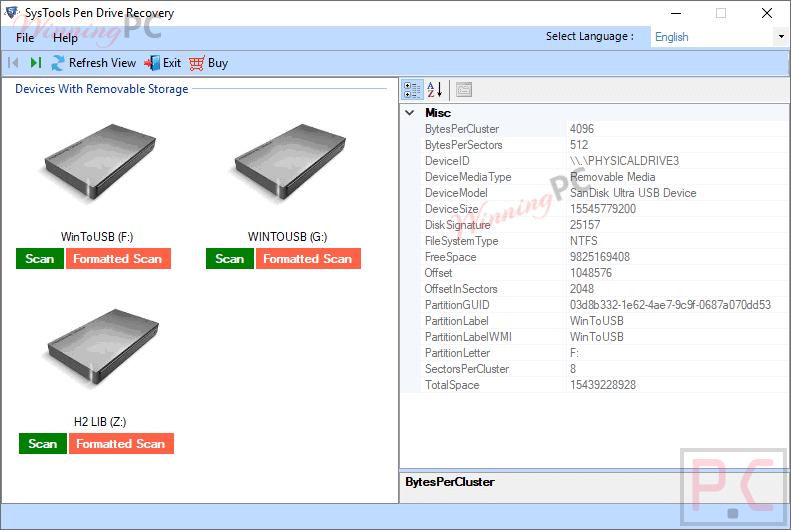Select the PartitionLabel property row
The height and width of the screenshot is (530, 791).
pos(604,321)
